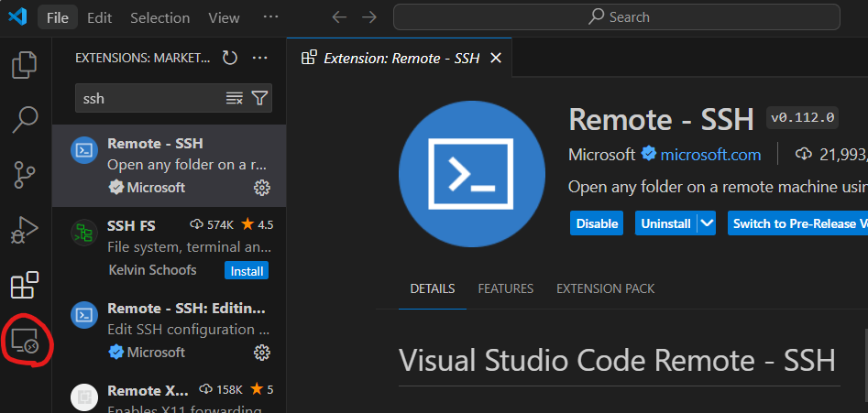Image resolution: width=868 pixels, height=413 pixels.
Task: Open the Source Control view
Action: coord(24,174)
